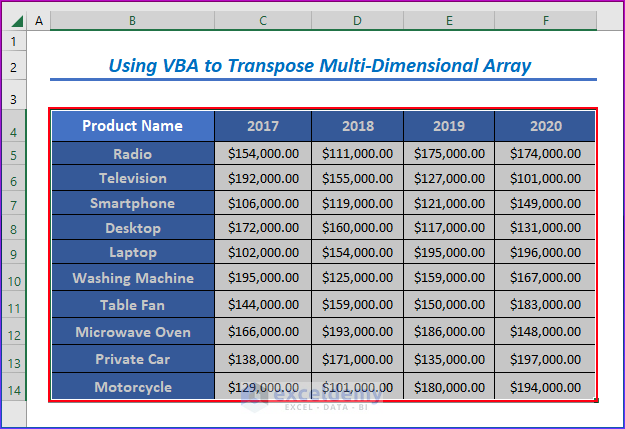Viewport: 625px width, 429px height.
Task: Select the Private Car product cell
Action: pos(133,359)
